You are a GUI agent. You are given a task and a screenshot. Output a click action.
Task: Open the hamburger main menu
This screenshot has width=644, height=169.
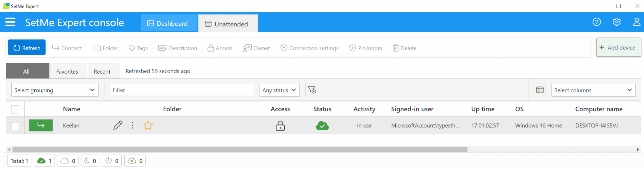click(x=10, y=22)
